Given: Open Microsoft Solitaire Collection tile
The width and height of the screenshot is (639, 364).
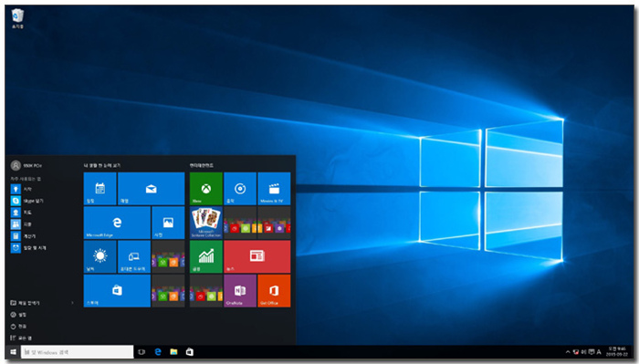Looking at the screenshot, I should click(205, 223).
